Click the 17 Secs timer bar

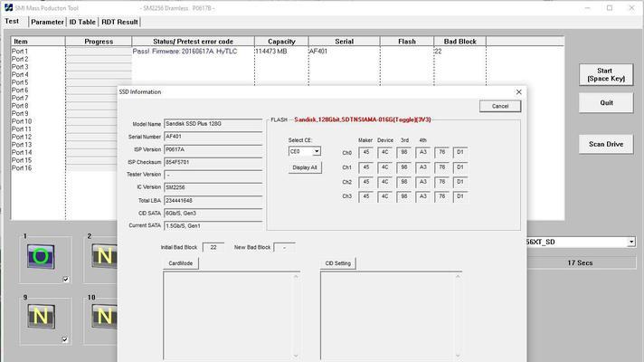tap(581, 263)
